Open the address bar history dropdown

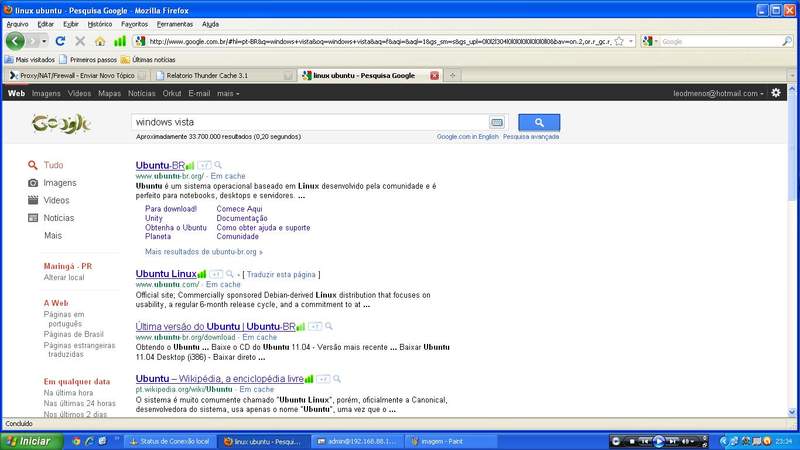point(631,41)
